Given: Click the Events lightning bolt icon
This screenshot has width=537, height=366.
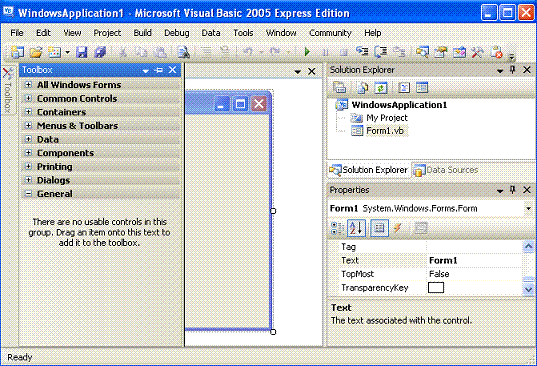Looking at the screenshot, I should click(x=397, y=228).
